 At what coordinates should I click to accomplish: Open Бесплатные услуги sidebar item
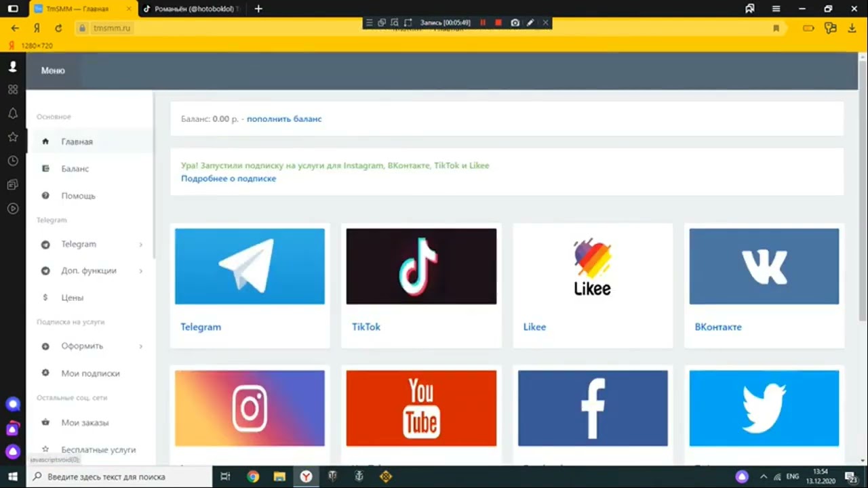[x=90, y=450]
